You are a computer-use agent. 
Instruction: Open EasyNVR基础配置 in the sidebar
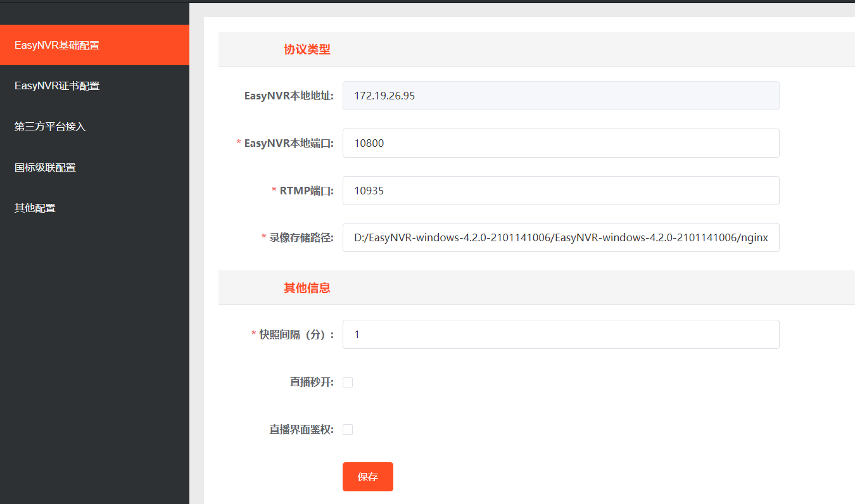coord(94,45)
